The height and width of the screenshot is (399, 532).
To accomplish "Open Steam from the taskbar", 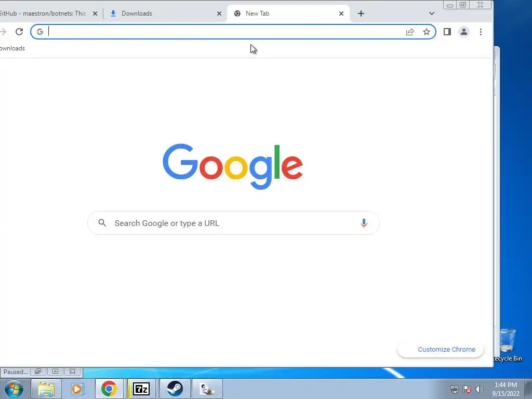I will (x=175, y=389).
